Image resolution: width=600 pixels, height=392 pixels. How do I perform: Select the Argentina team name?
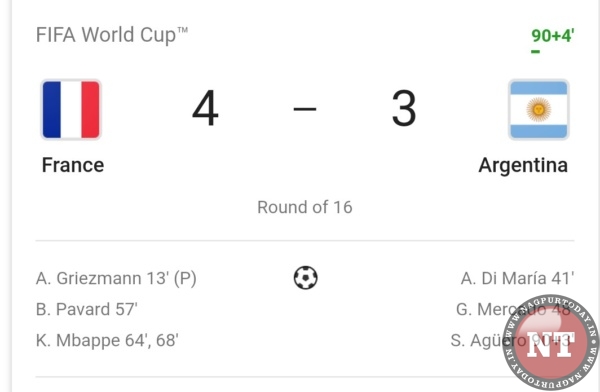(x=523, y=165)
